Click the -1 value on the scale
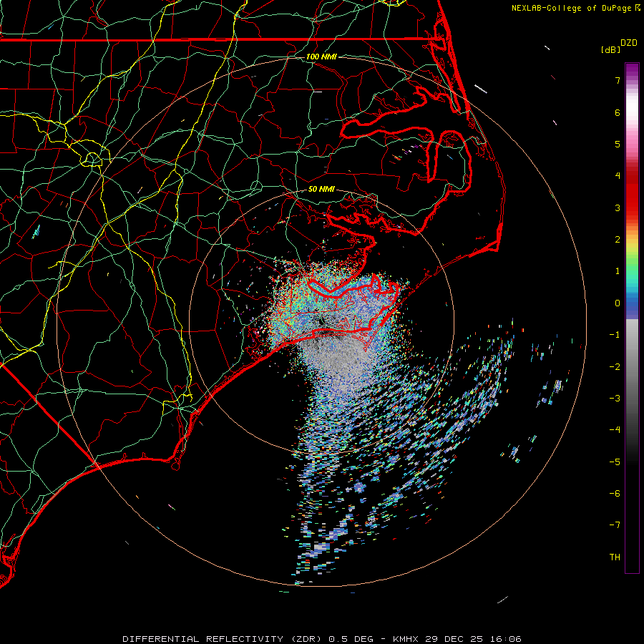Viewport: 644px width, 644px height. point(615,335)
